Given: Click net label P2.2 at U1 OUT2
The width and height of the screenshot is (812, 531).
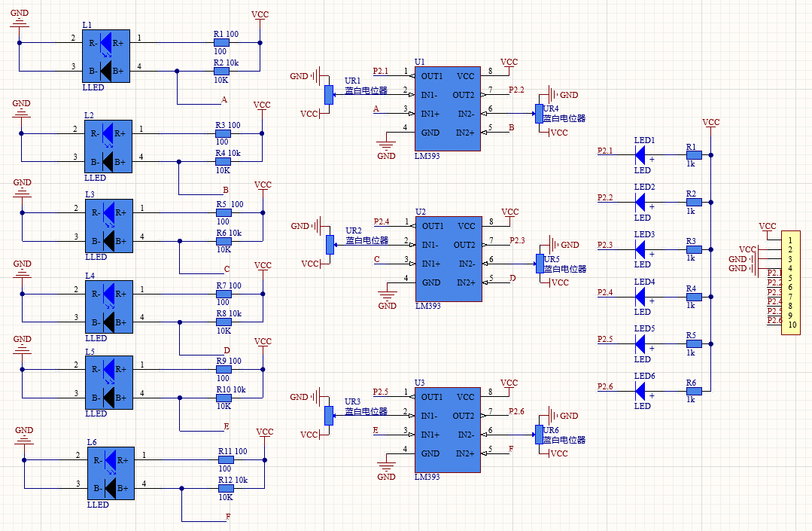Looking at the screenshot, I should pyautogui.click(x=516, y=90).
